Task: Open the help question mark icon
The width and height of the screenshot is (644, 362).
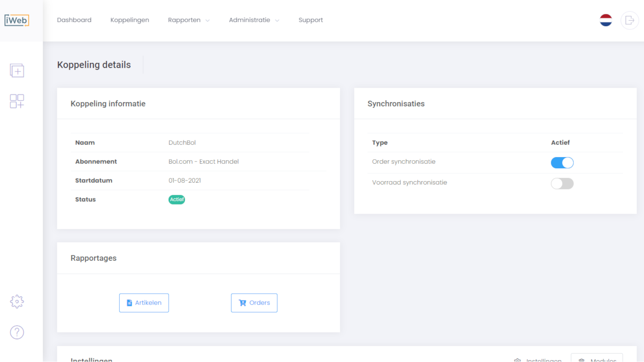Action: point(17,332)
